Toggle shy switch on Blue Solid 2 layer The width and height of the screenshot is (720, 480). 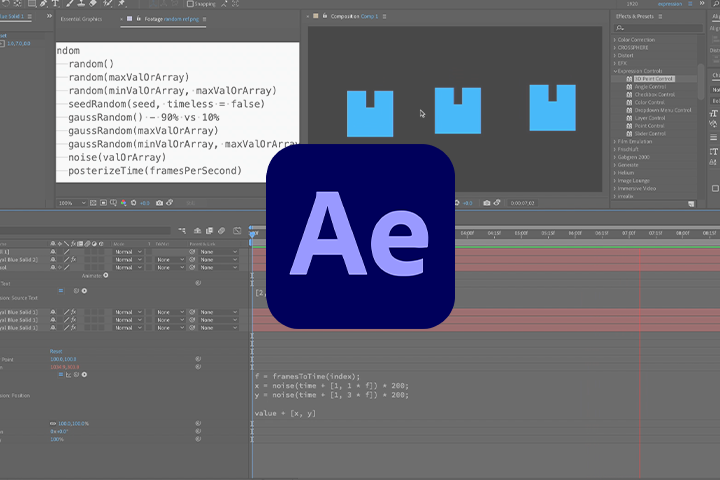pos(53,260)
